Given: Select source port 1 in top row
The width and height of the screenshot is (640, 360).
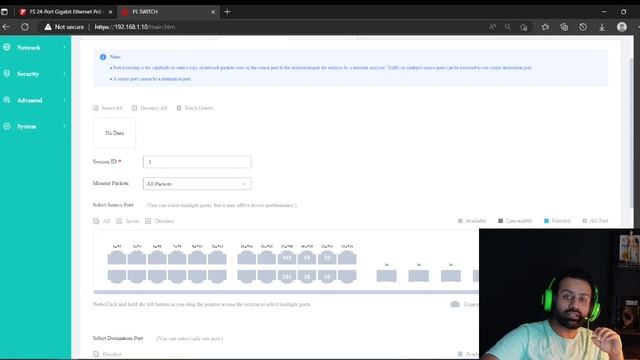Looking at the screenshot, I should coord(117,258).
